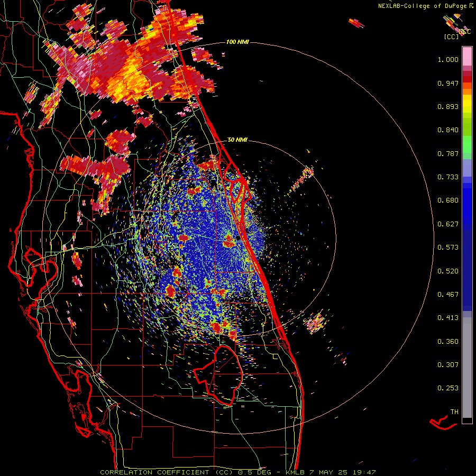Select the 0.253 scale value
The width and height of the screenshot is (476, 476).
point(448,388)
